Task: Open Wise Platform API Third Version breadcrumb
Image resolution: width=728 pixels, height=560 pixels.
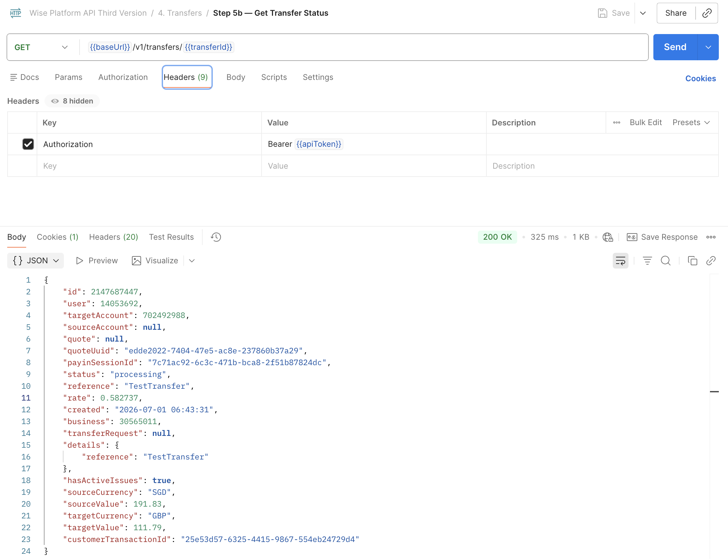Action: click(88, 13)
